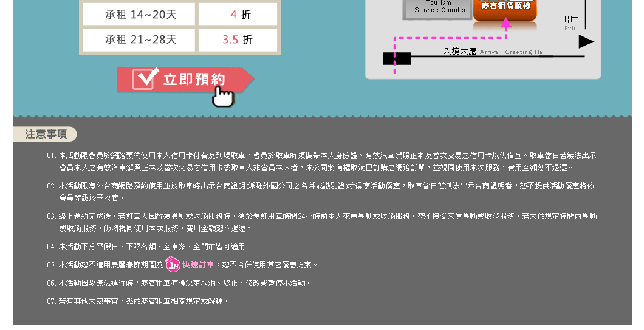
Task: Open the 1H 快速訂車 quick booking link
Action: tap(190, 264)
